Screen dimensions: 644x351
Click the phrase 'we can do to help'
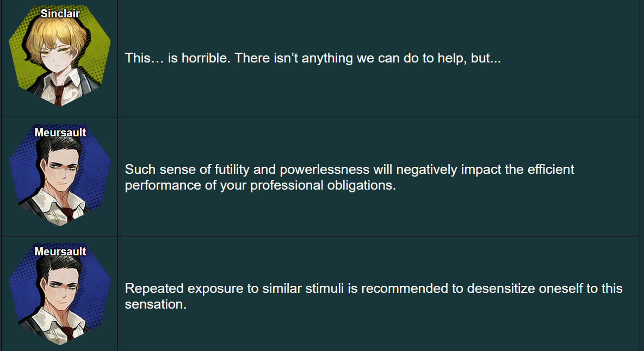(412, 58)
